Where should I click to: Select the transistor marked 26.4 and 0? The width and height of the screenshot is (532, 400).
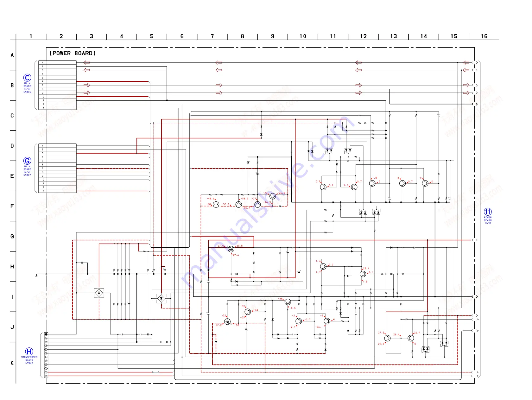411,338
